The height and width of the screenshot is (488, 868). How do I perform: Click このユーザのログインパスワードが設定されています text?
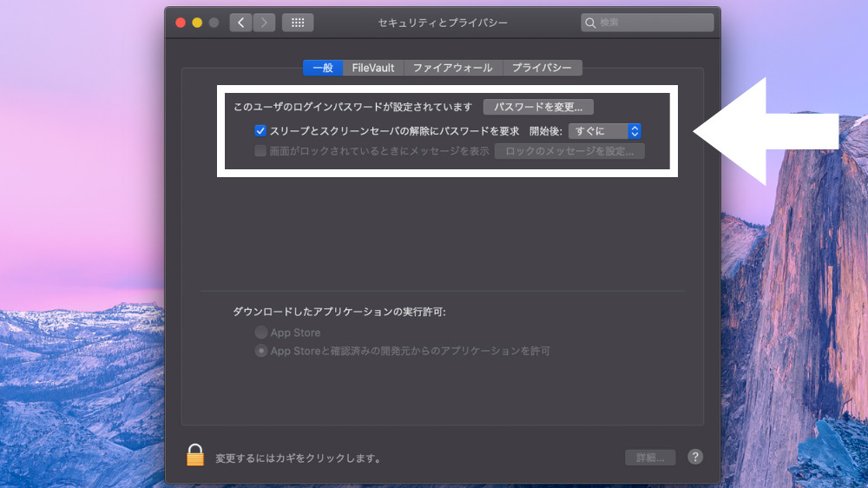[352, 107]
